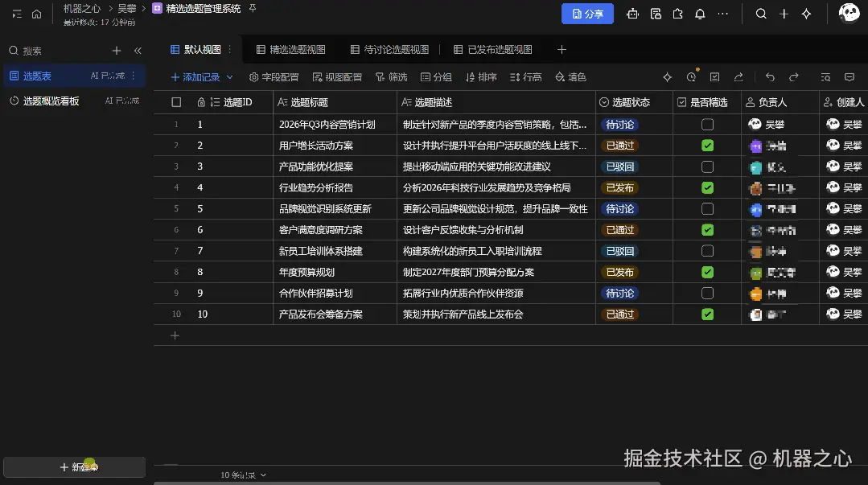Open the 填色 fill color tool
The height and width of the screenshot is (485, 868).
(570, 77)
